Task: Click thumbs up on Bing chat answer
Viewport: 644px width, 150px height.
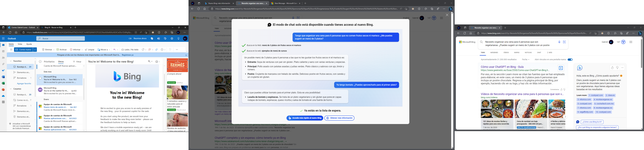Action: pyautogui.click(x=612, y=68)
